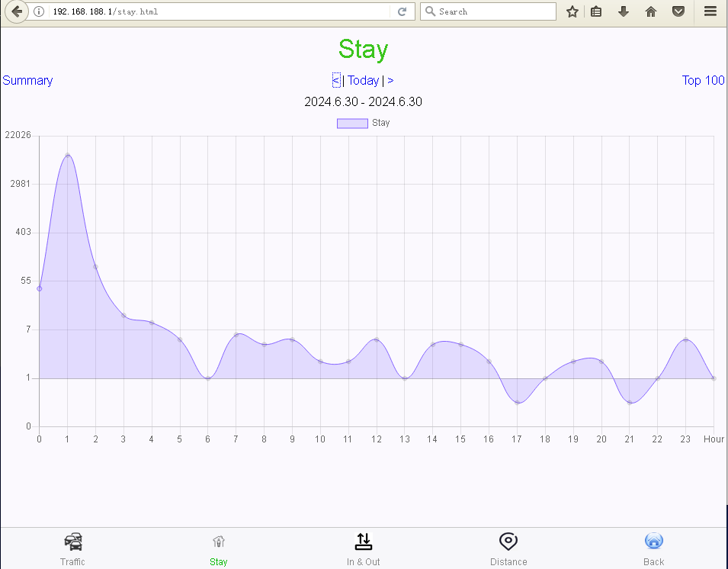This screenshot has height=569, width=728.
Task: Click the green Stay page heading
Action: point(363,50)
